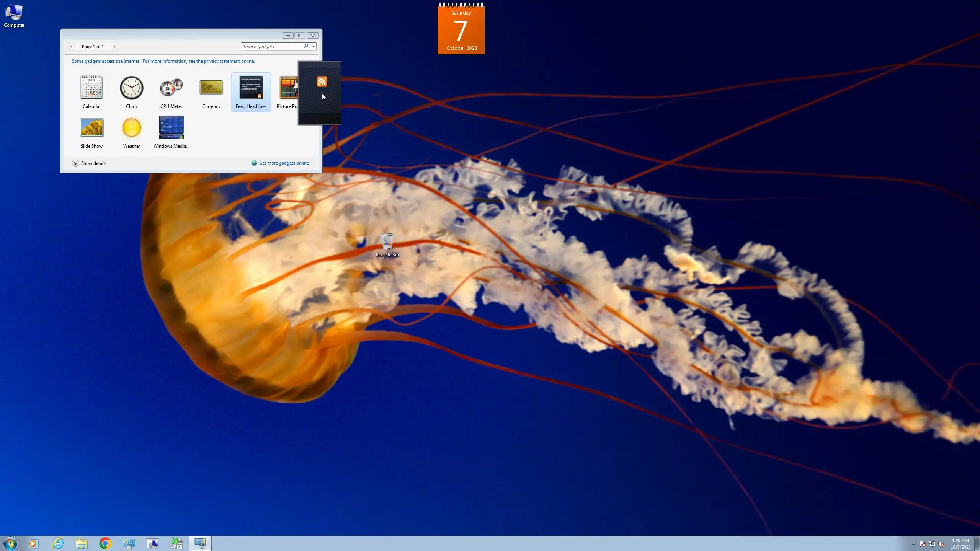Click the RSS feed icon on gadget
This screenshot has height=551, width=980.
click(x=322, y=82)
